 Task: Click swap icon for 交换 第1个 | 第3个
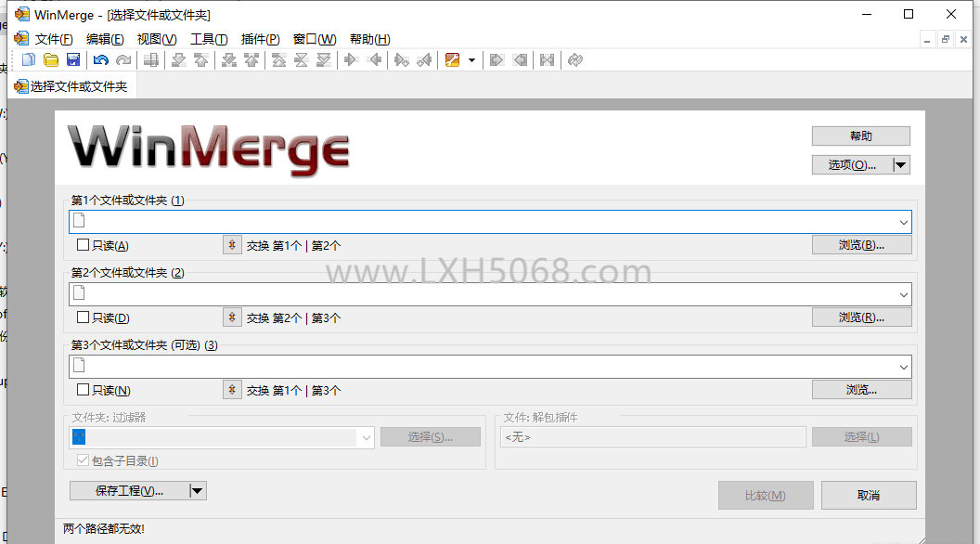(232, 390)
